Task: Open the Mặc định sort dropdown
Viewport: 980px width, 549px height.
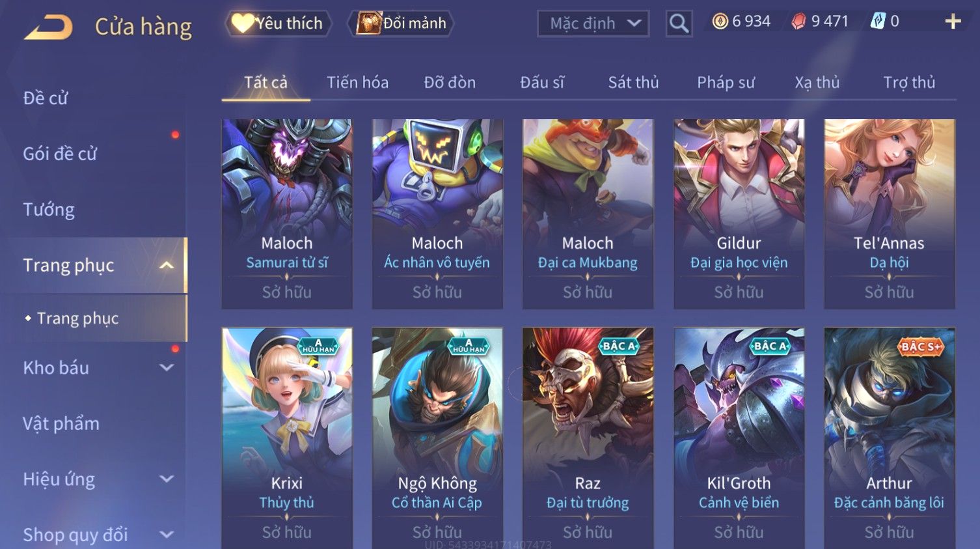Action: [x=593, y=23]
